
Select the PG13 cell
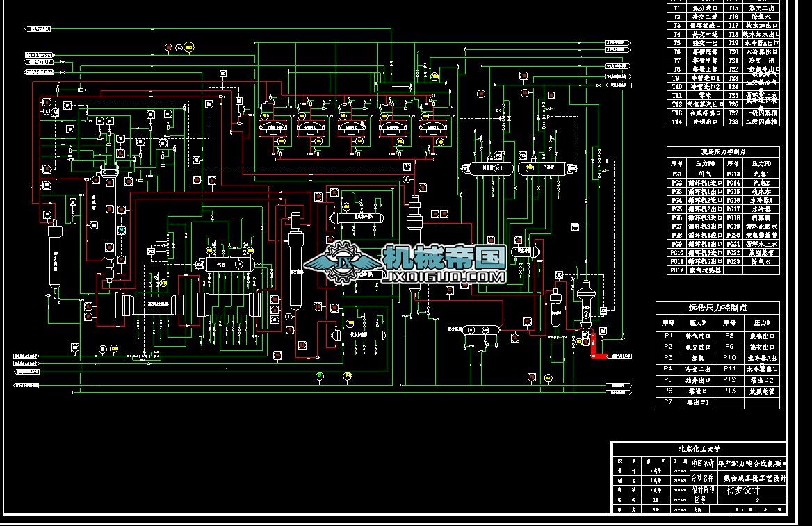coord(733,174)
